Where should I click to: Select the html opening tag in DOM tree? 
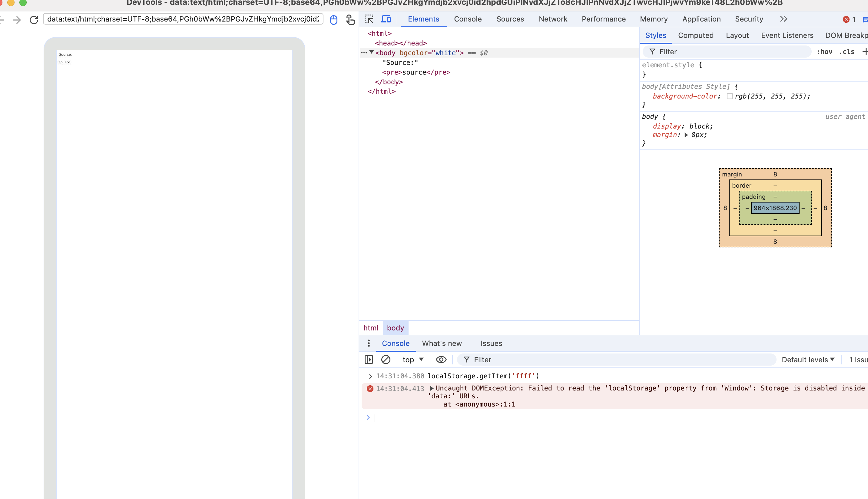coord(379,33)
